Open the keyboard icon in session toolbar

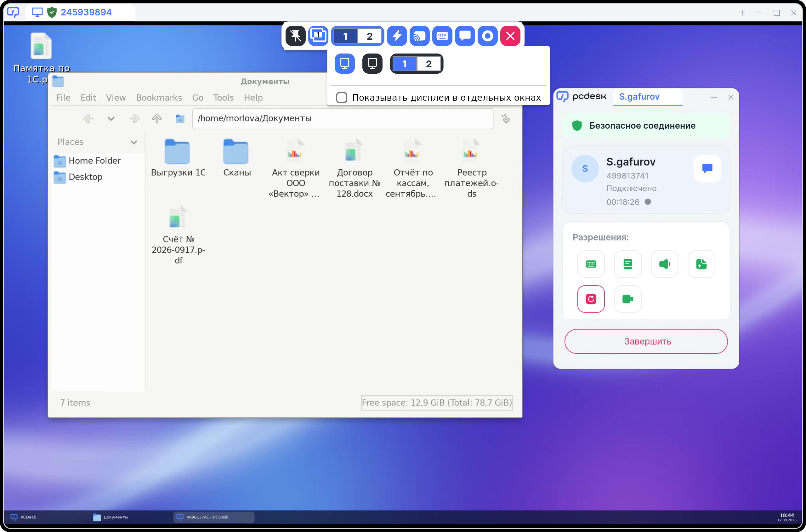coord(442,36)
